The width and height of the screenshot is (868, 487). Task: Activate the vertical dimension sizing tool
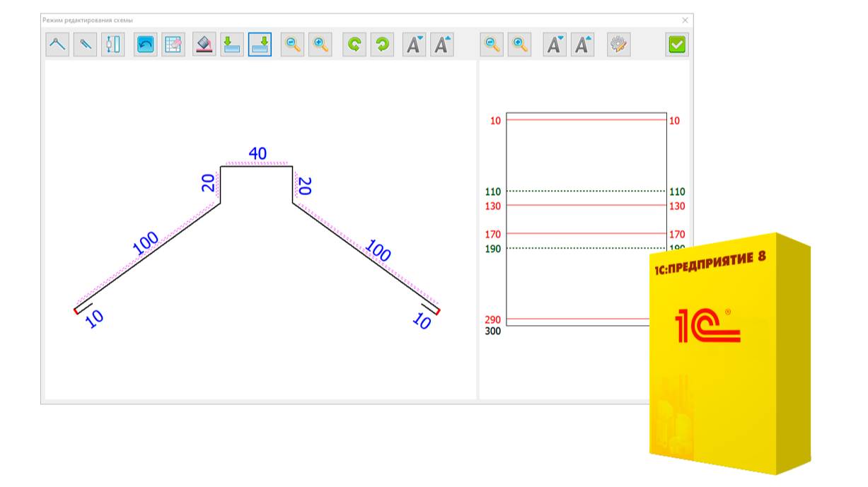click(x=112, y=45)
